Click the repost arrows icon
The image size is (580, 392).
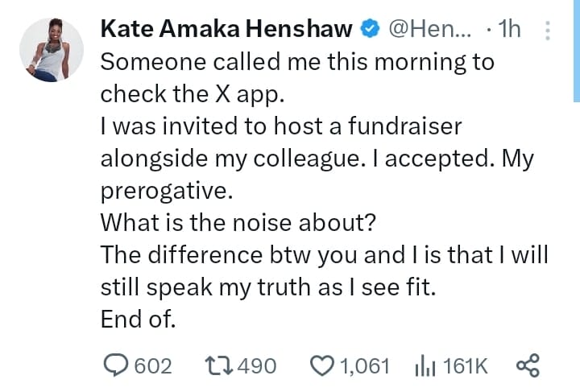click(x=218, y=366)
